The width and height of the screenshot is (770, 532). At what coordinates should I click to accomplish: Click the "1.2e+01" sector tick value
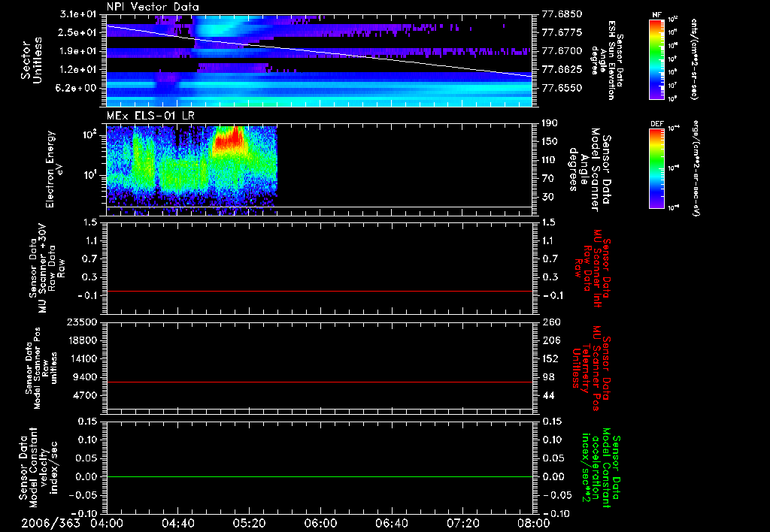(x=78, y=69)
